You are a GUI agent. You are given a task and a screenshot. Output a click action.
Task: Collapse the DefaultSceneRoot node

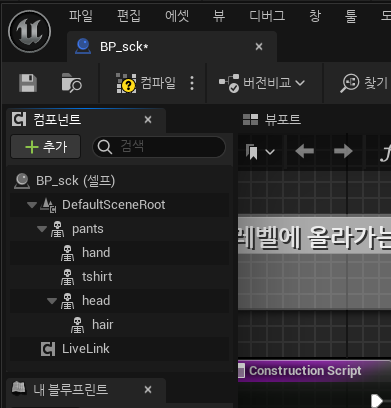point(32,205)
